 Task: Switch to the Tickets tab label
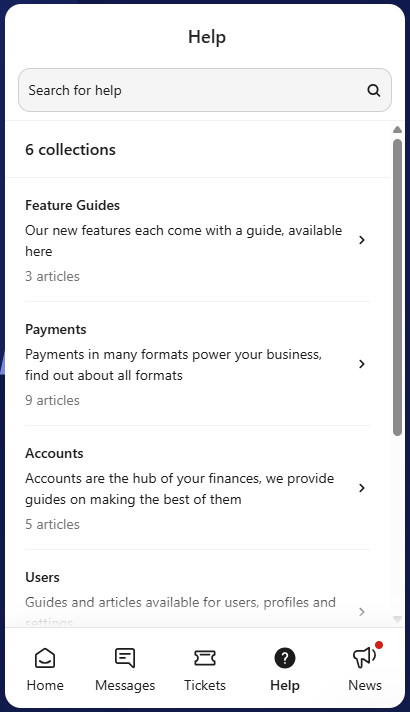point(205,685)
